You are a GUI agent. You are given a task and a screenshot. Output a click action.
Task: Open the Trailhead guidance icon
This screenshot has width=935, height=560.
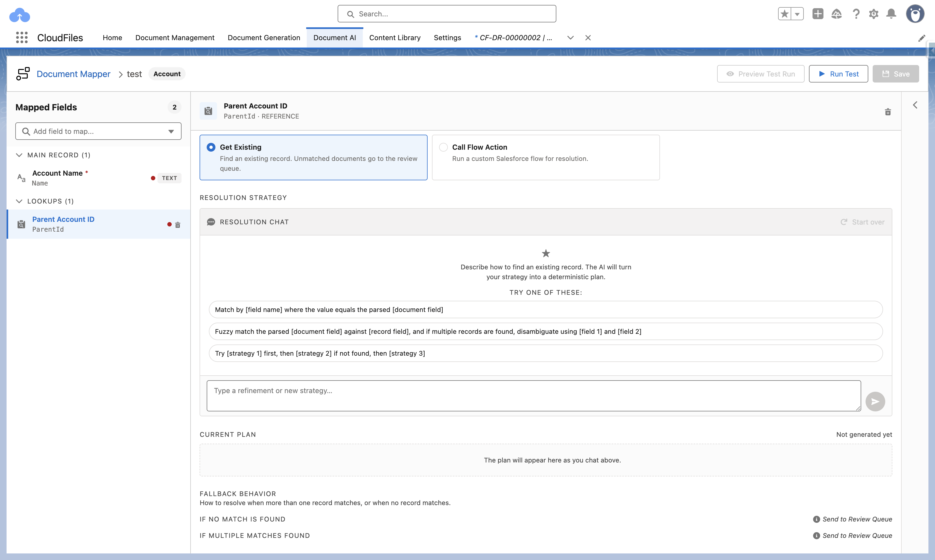[x=836, y=14]
